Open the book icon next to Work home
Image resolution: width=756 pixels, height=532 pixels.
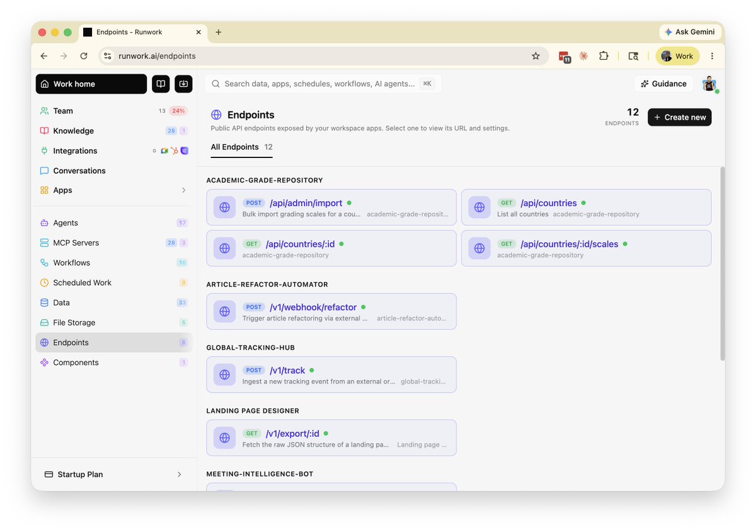161,84
